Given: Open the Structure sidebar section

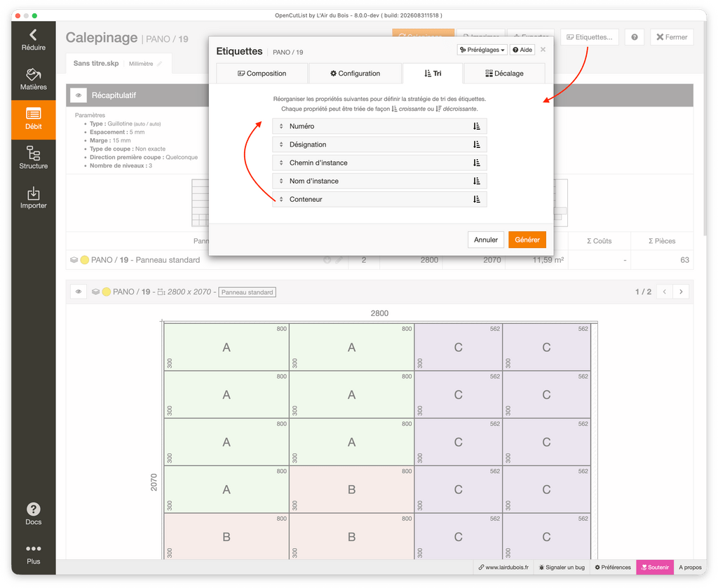Looking at the screenshot, I should (34, 159).
